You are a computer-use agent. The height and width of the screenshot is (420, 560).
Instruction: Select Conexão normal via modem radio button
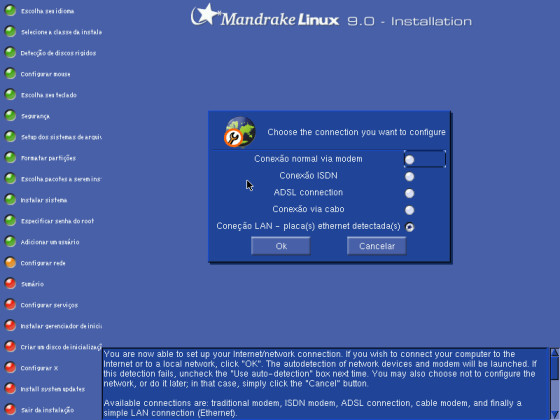coord(410,160)
